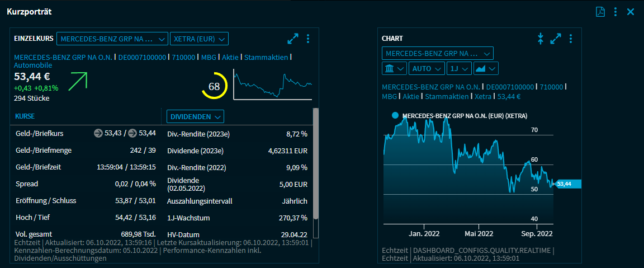Click the Stammaktien link in Chart panel
The width and height of the screenshot is (644, 268).
pyautogui.click(x=447, y=96)
